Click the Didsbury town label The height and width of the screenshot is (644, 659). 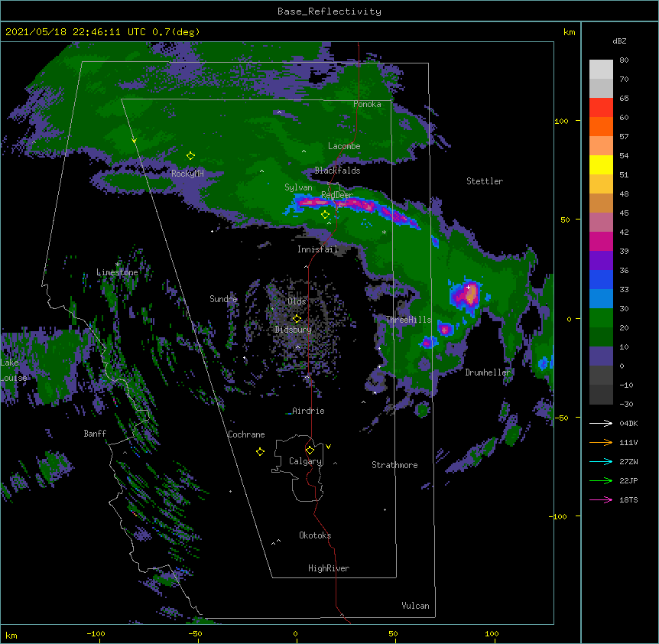pyautogui.click(x=294, y=330)
